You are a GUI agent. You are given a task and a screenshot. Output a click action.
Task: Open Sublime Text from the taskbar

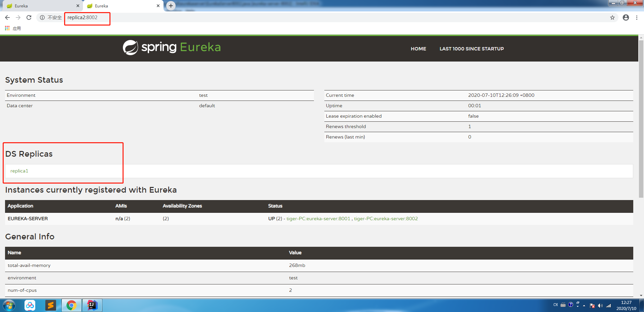(51, 305)
